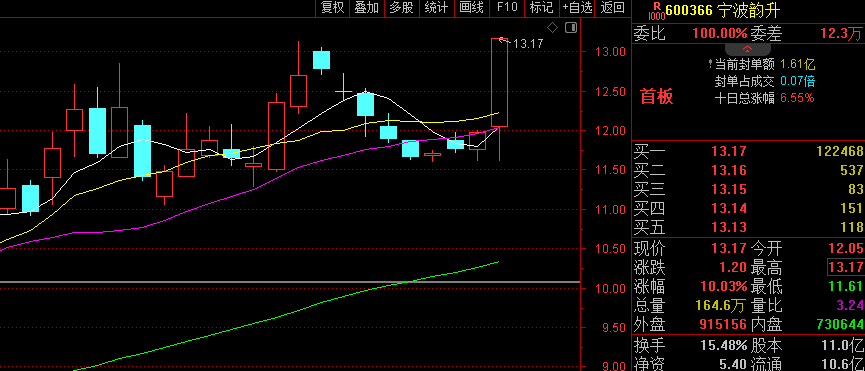Add stock via +自选 button
865x371 pixels.
pos(577,8)
